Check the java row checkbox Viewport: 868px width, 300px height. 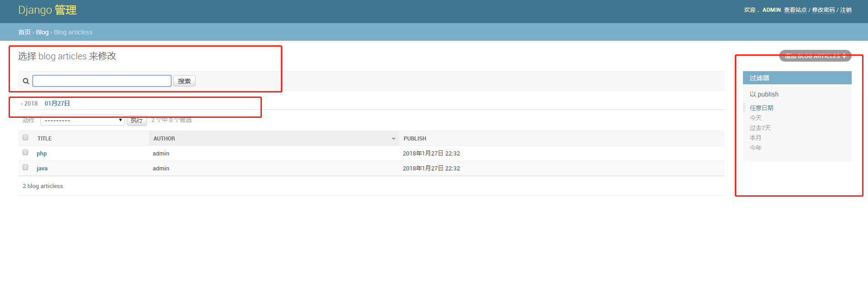click(25, 168)
